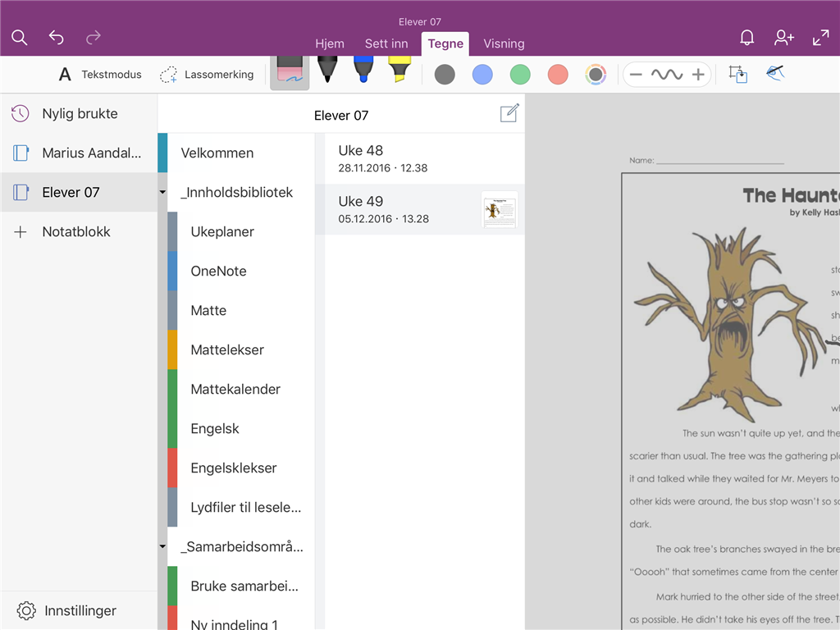Click the Tekstmodus letter A icon
Viewport: 840px width, 630px height.
[65, 75]
